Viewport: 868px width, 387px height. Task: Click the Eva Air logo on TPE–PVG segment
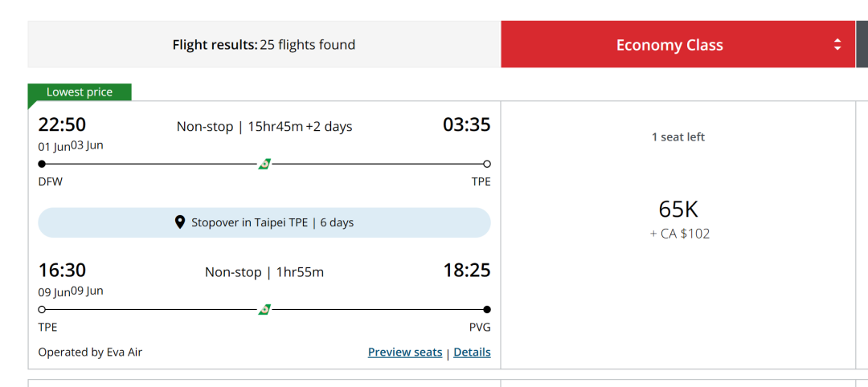click(x=264, y=309)
